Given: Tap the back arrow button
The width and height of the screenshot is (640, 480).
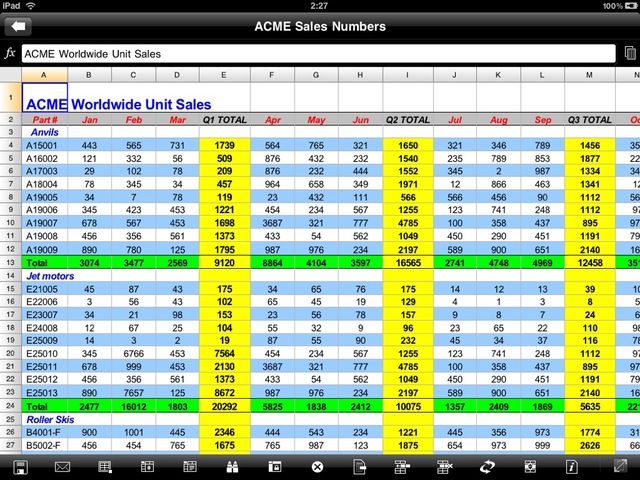Looking at the screenshot, I should click(18, 27).
